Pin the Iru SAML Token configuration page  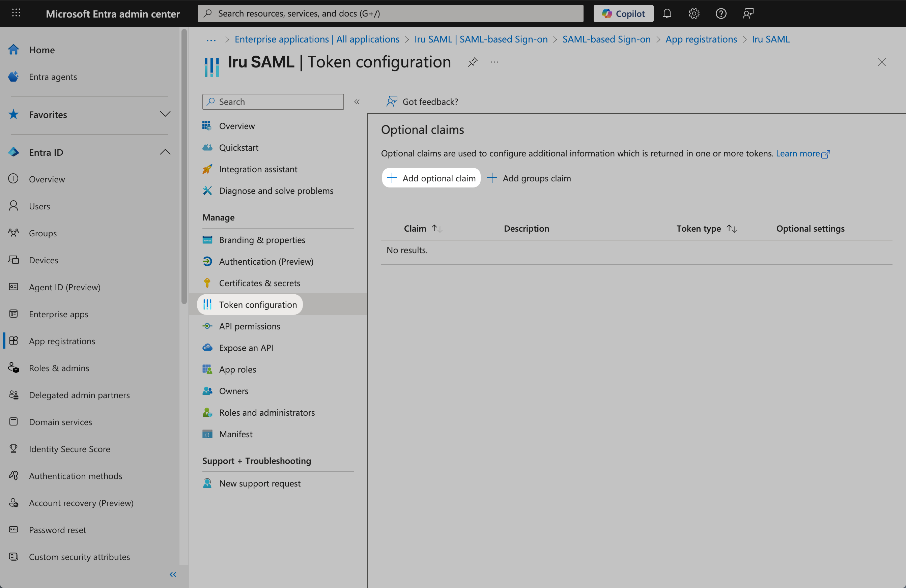point(473,62)
